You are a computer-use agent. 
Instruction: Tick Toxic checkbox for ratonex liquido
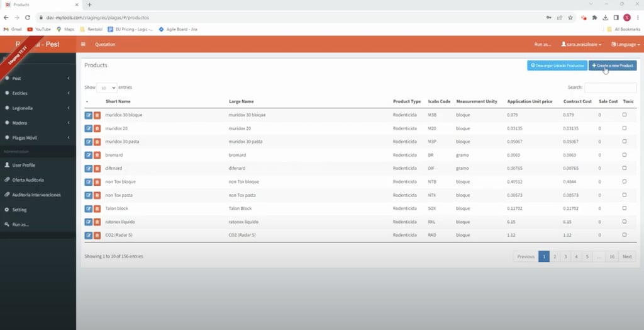click(625, 222)
